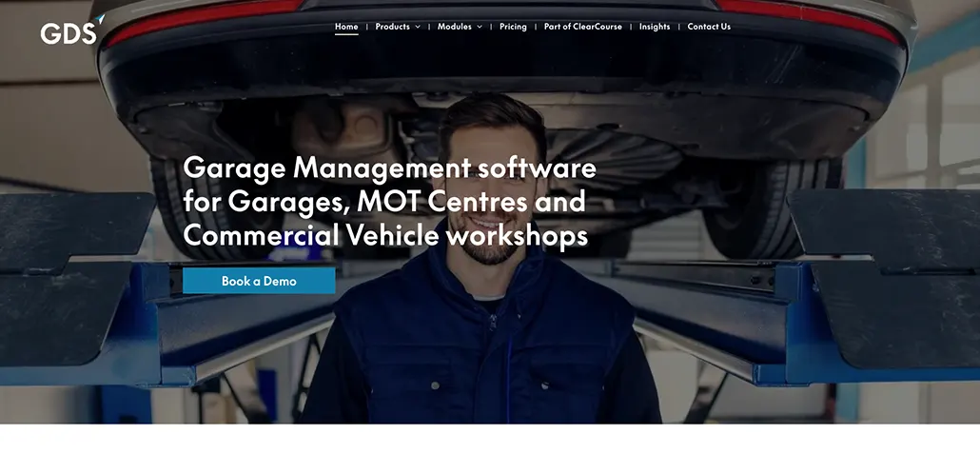Click the white section below hero banner

(x=490, y=439)
